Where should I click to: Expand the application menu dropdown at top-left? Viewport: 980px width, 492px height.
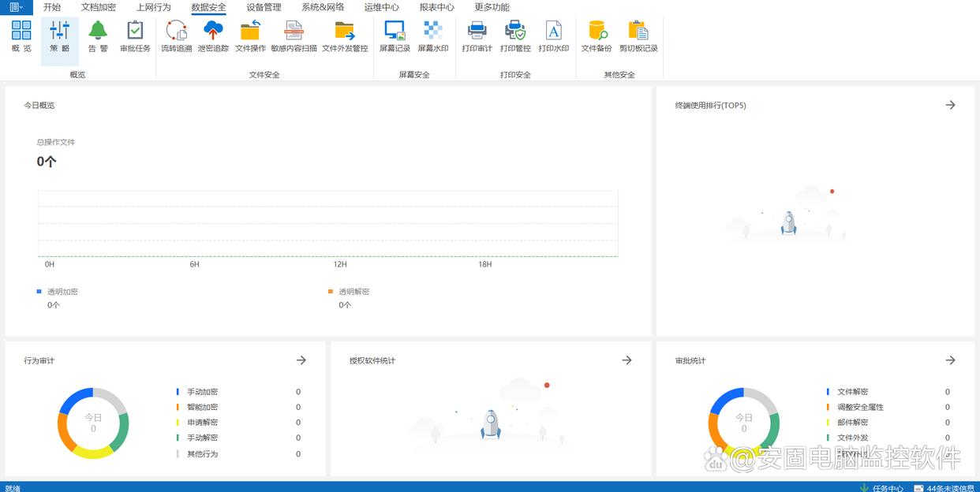coord(16,7)
